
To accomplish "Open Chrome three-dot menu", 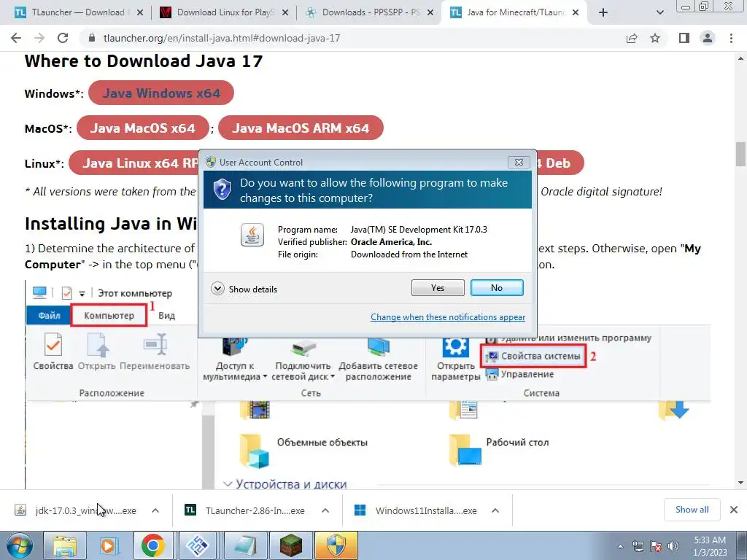I will (731, 38).
